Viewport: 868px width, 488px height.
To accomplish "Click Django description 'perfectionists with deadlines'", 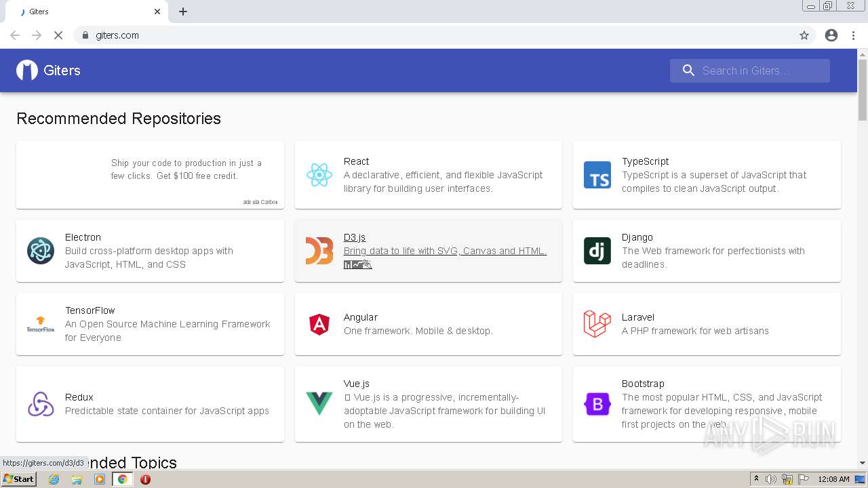I will (713, 258).
